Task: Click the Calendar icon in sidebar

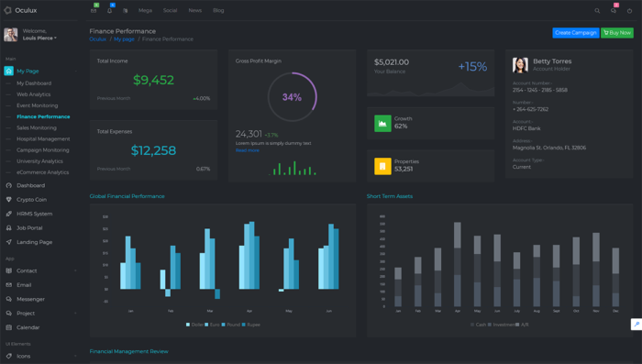Action: (8, 327)
